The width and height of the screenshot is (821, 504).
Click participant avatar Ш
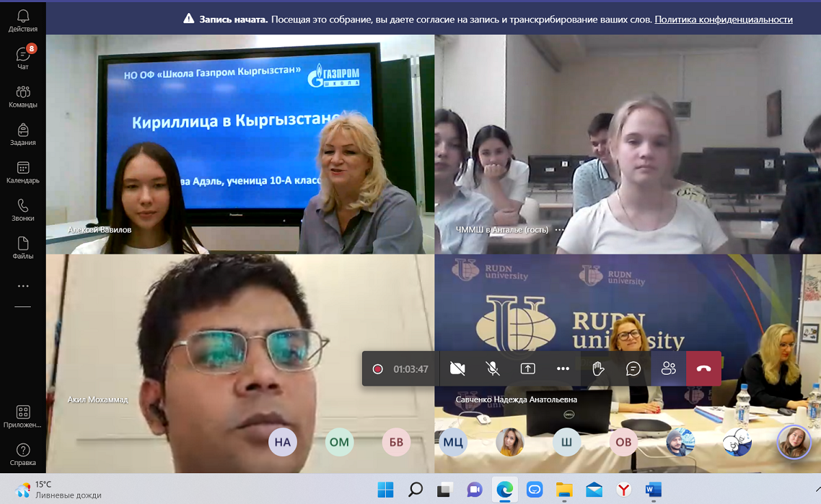tap(566, 442)
